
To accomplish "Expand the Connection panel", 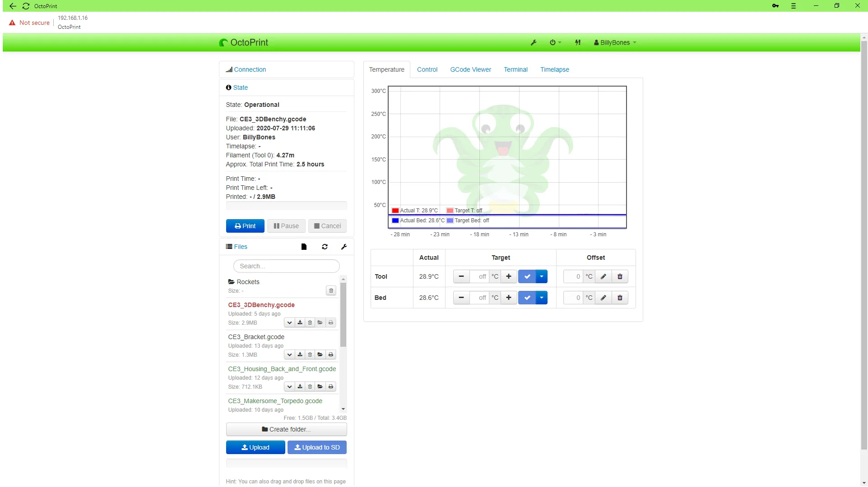I will tap(250, 69).
